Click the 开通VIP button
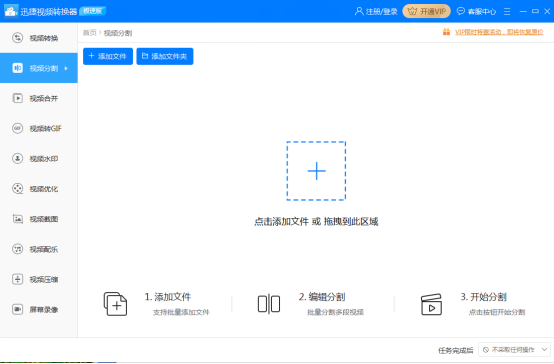The width and height of the screenshot is (554, 364). 426,11
